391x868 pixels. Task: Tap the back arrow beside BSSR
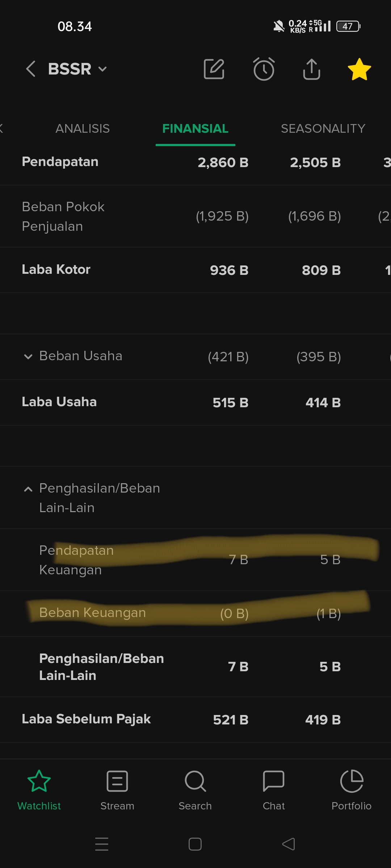click(x=31, y=69)
